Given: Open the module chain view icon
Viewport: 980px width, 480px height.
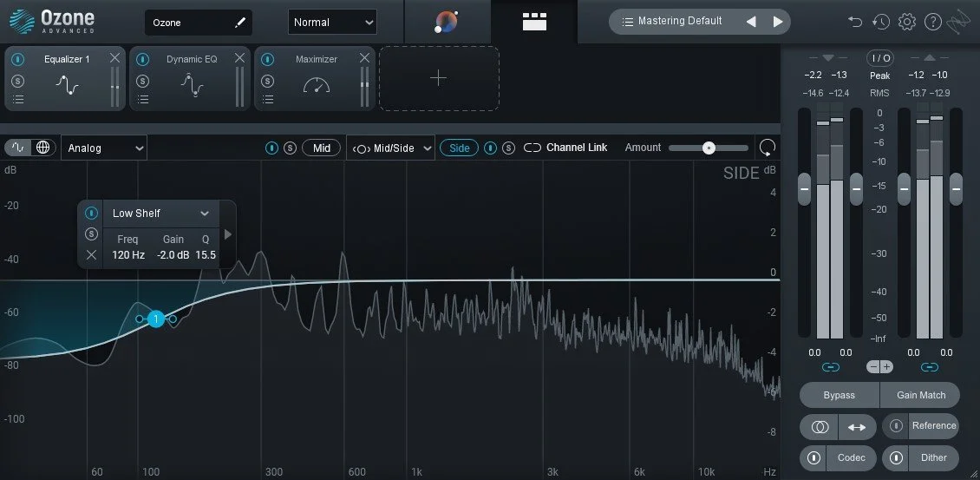Looking at the screenshot, I should click(x=534, y=22).
